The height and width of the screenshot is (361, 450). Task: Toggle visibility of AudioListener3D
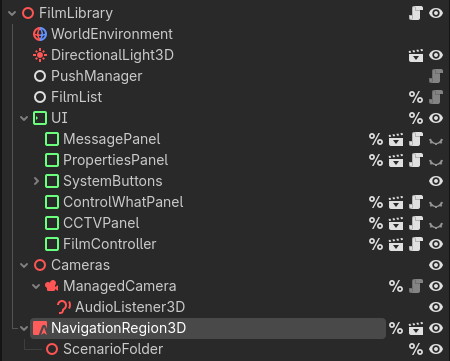pyautogui.click(x=436, y=307)
